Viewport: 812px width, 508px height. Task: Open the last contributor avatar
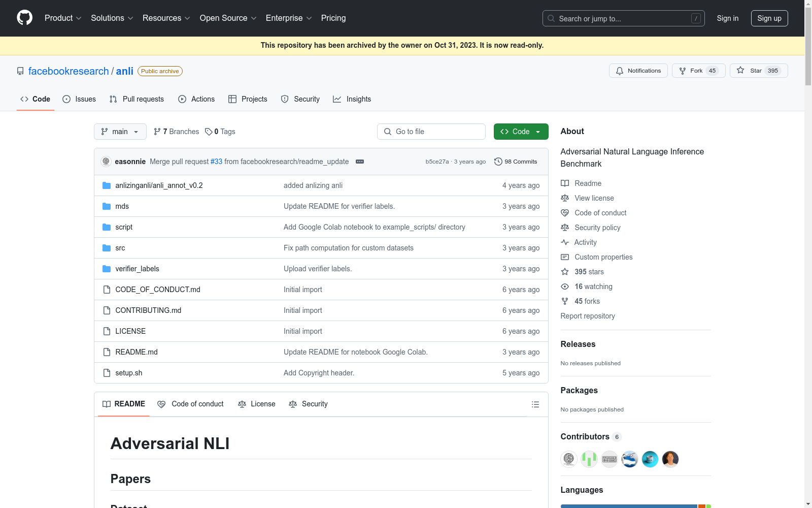(x=670, y=459)
